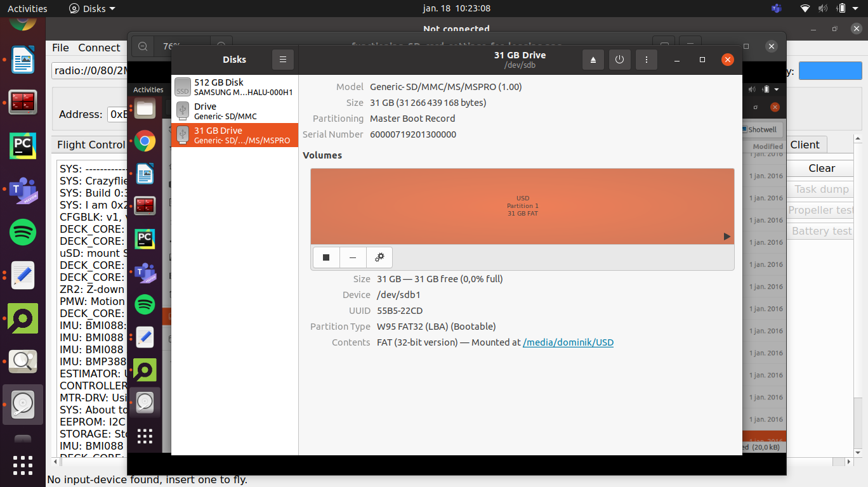The image size is (868, 487).
Task: Click the STORAGE console line
Action: pyautogui.click(x=92, y=434)
